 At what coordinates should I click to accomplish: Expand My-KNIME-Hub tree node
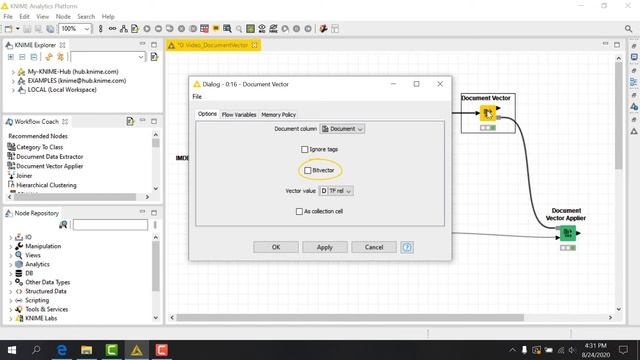(13, 72)
